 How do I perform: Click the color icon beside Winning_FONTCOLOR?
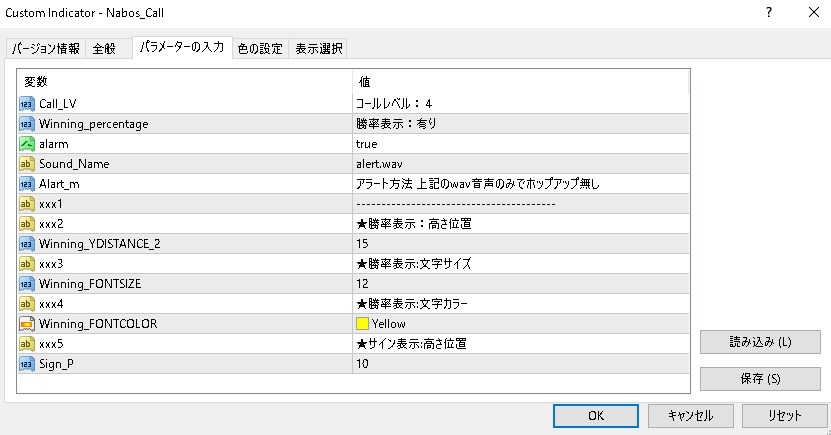26,324
